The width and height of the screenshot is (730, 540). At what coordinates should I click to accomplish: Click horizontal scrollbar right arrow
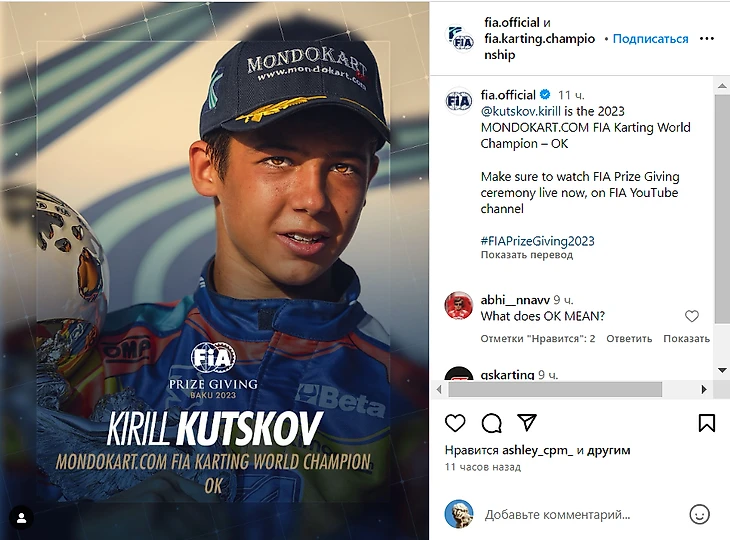click(704, 389)
